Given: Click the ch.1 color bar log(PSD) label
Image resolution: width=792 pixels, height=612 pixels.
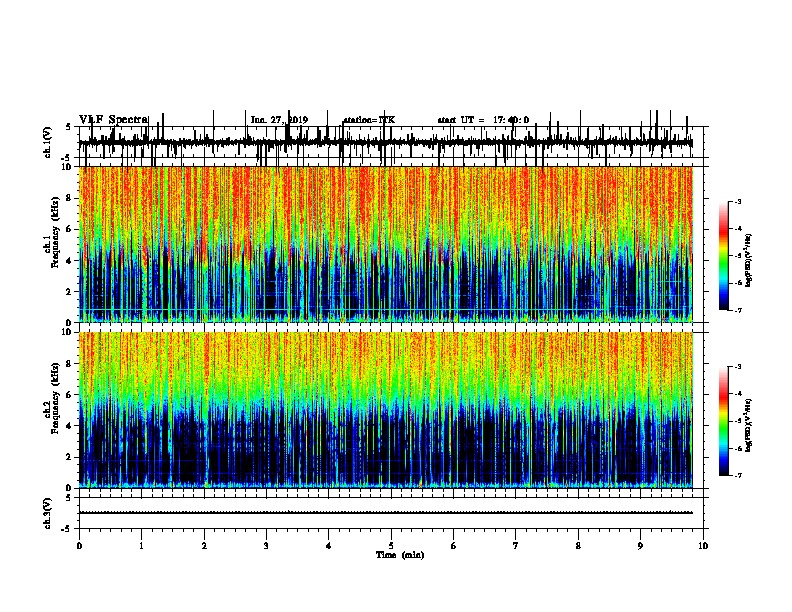Looking at the screenshot, I should (x=748, y=260).
